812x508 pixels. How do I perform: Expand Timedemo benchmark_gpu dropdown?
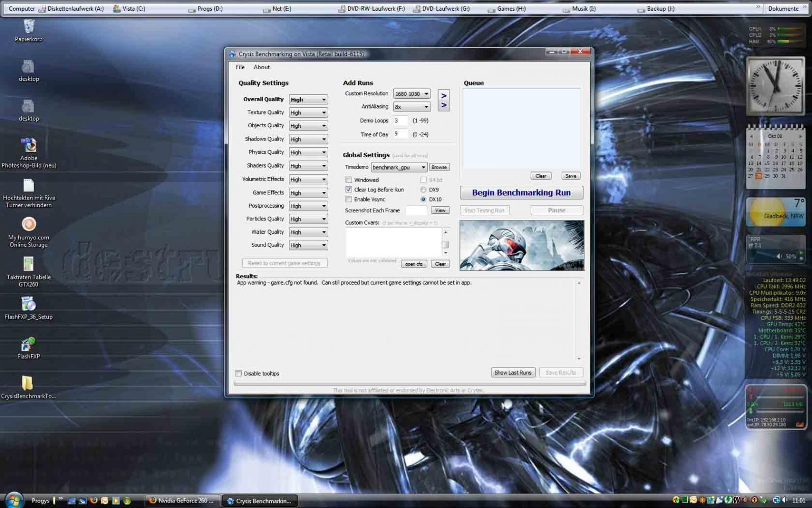pos(399,167)
